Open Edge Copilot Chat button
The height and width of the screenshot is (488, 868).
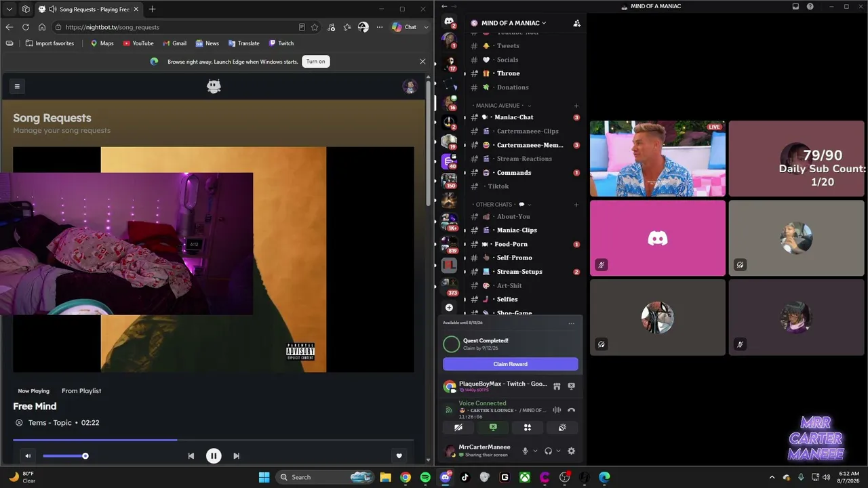405,27
